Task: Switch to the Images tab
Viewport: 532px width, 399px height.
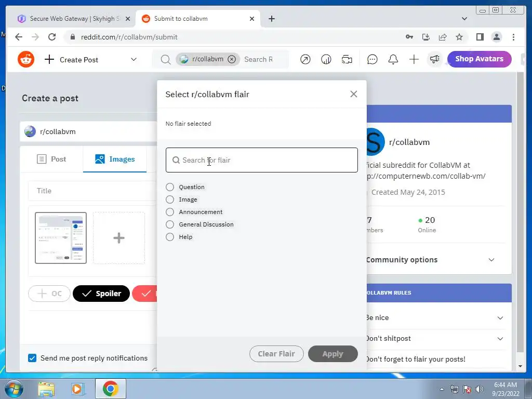Action: pyautogui.click(x=115, y=159)
